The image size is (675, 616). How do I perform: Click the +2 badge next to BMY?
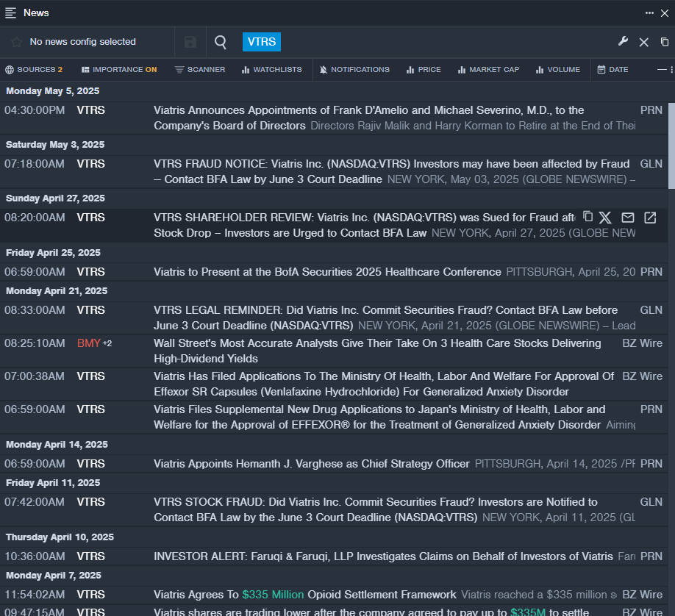(x=107, y=343)
